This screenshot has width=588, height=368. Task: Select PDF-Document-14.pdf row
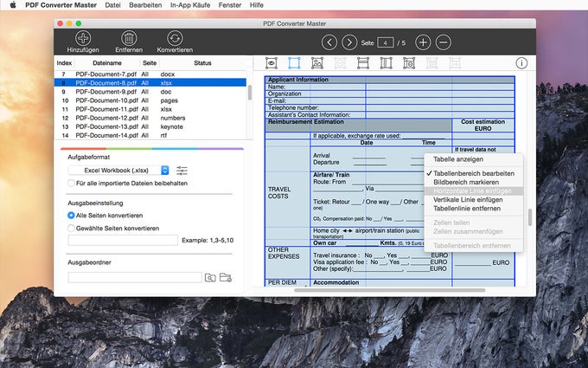point(150,135)
